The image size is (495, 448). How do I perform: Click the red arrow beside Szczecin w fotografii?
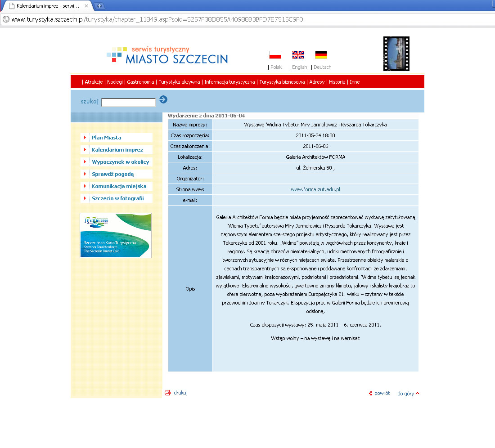coord(85,198)
